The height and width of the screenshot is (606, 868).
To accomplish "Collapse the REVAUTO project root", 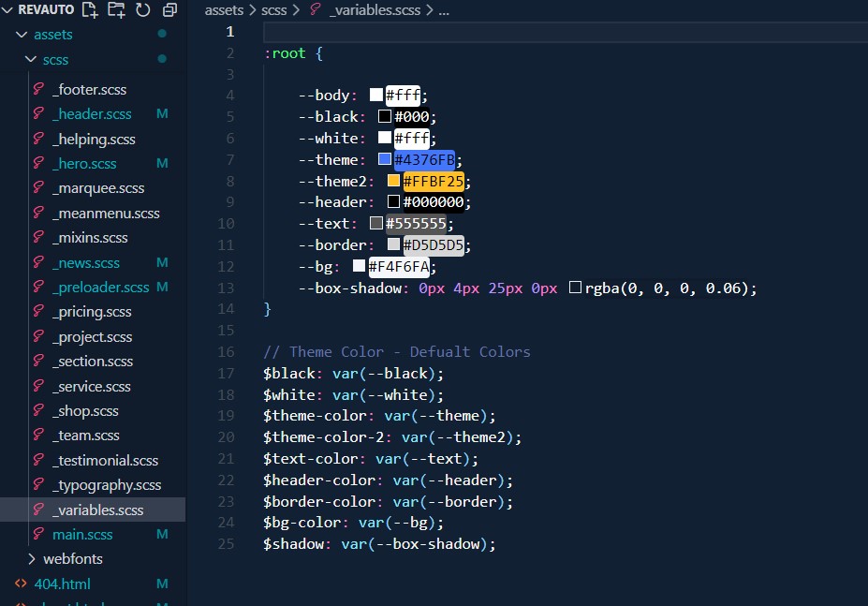I will click(8, 10).
